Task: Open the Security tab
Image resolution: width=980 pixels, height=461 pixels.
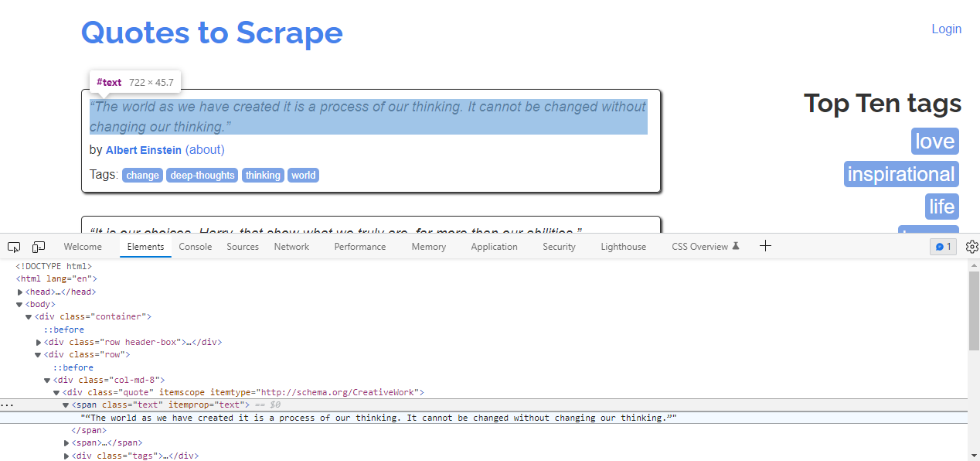Action: 559,247
